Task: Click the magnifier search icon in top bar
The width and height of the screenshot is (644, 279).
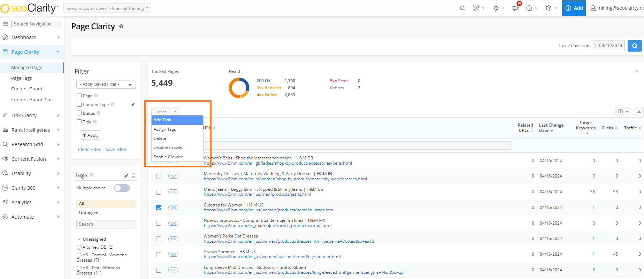Action: [462, 8]
